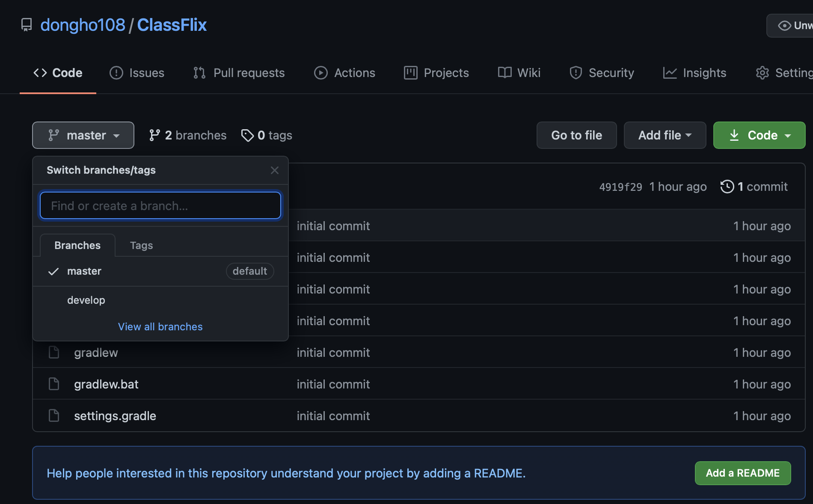Collapse the master branch selector dropdown

click(x=83, y=135)
